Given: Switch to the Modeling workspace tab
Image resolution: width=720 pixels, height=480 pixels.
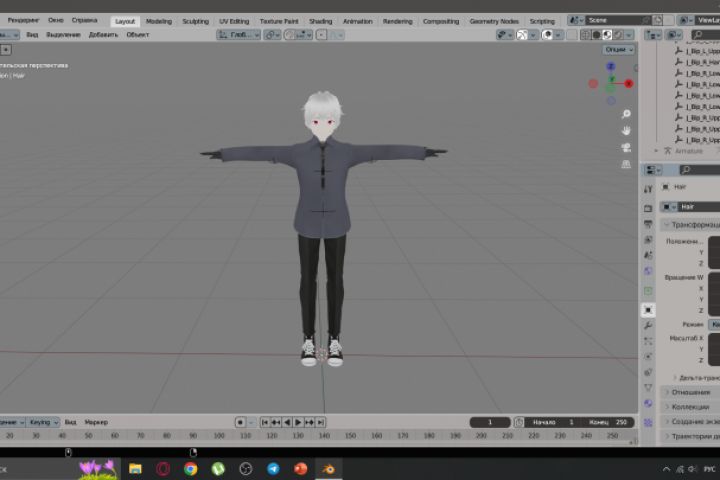Looking at the screenshot, I should [158, 21].
